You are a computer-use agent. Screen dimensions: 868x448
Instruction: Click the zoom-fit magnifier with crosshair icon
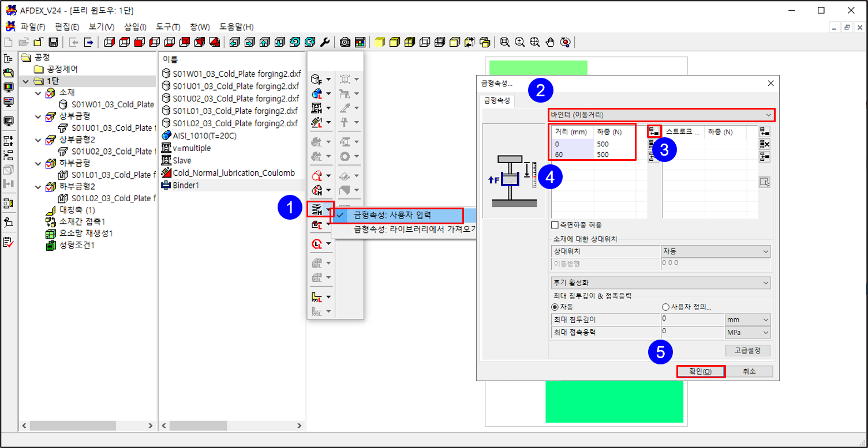(535, 42)
